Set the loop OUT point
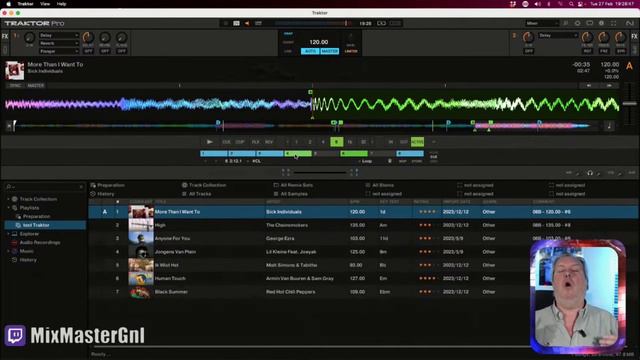The image size is (640, 360). coord(404,142)
